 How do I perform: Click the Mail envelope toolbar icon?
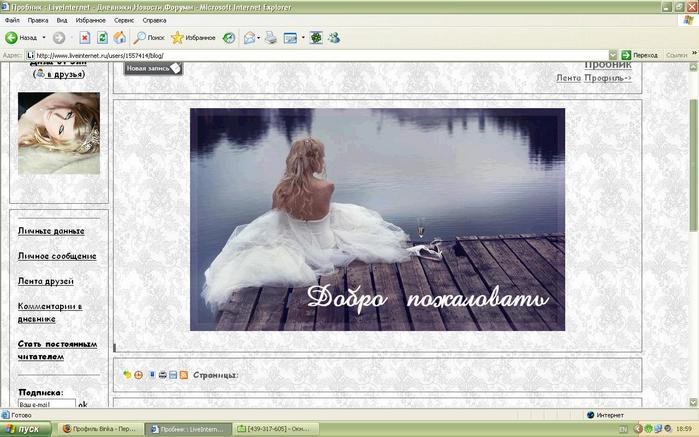pyautogui.click(x=250, y=38)
